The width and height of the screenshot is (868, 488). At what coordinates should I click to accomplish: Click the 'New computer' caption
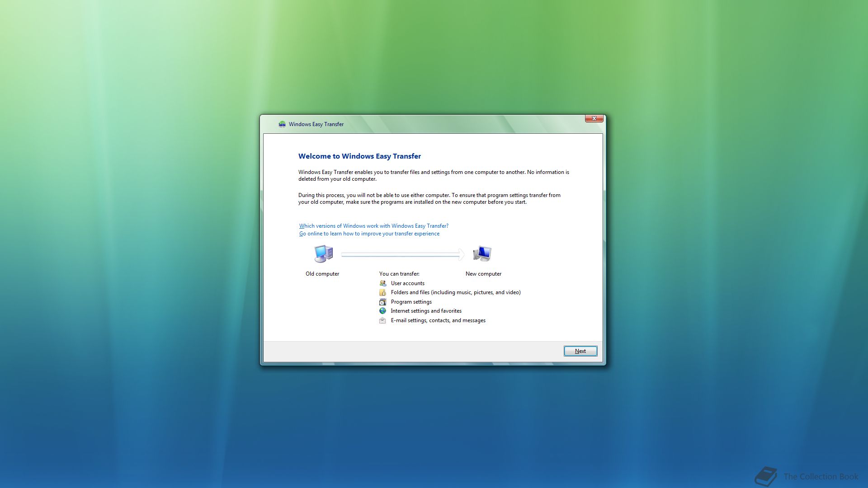(483, 274)
